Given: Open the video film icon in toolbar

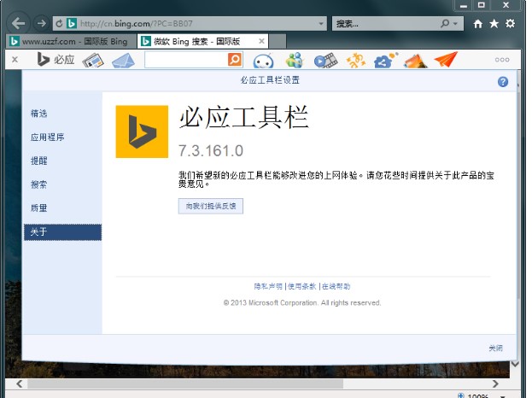Looking at the screenshot, I should [324, 60].
